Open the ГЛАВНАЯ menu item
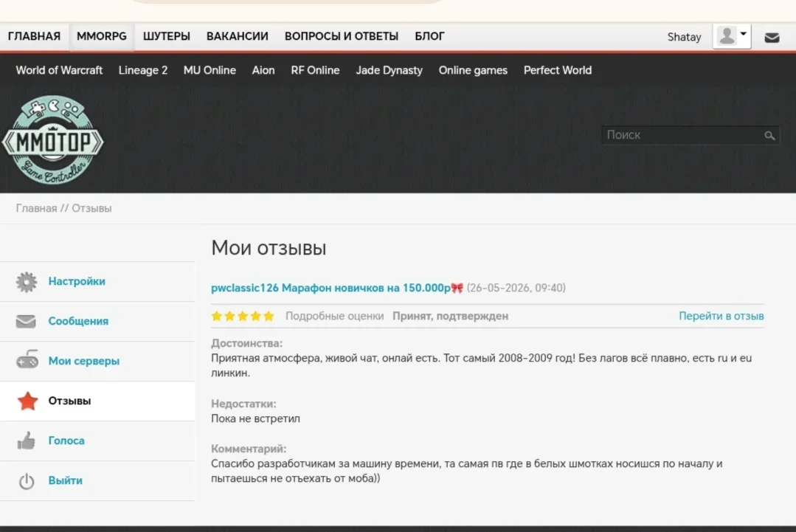The image size is (796, 532). click(x=34, y=37)
